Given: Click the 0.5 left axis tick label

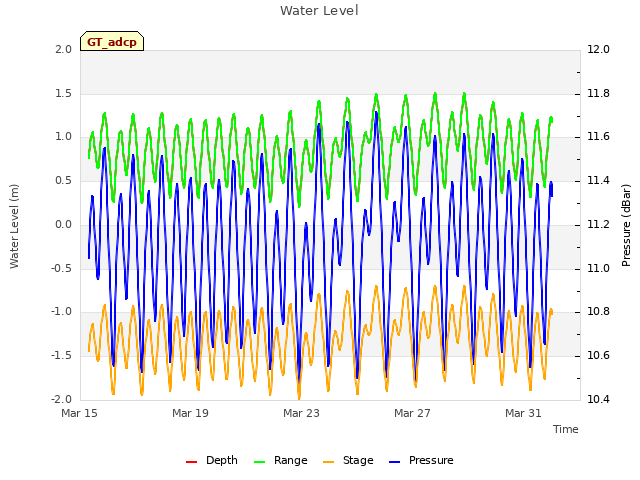Looking at the screenshot, I should (64, 181).
